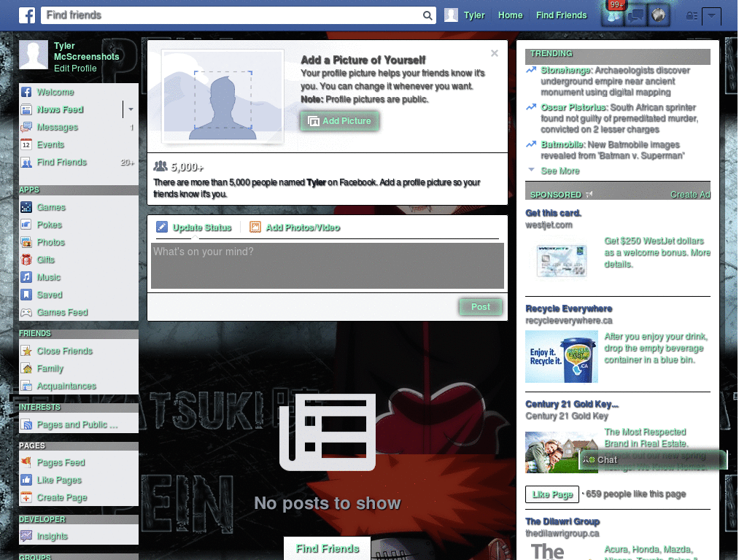Image resolution: width=747 pixels, height=560 pixels.
Task: Go to Home in the top bar
Action: 510,15
